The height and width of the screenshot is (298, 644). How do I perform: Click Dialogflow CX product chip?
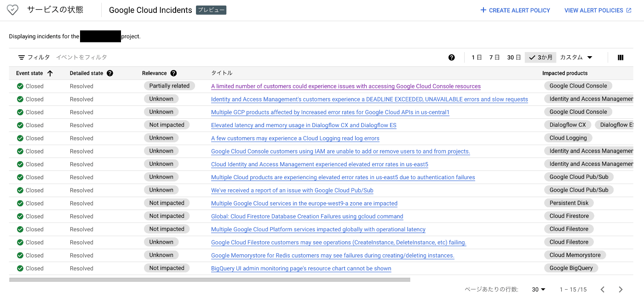(568, 125)
